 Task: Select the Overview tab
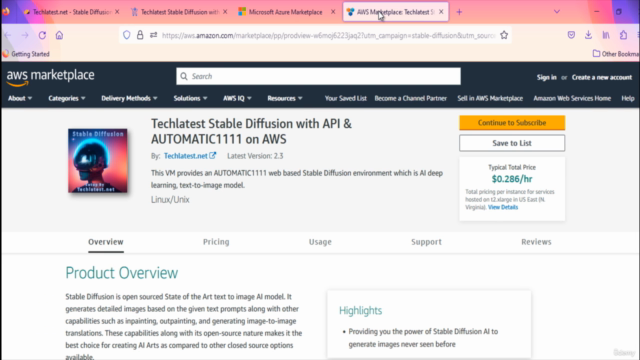106,242
